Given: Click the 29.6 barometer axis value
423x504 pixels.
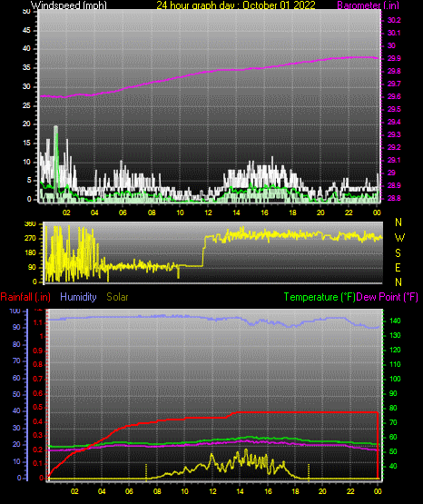Looking at the screenshot, I should point(394,97).
